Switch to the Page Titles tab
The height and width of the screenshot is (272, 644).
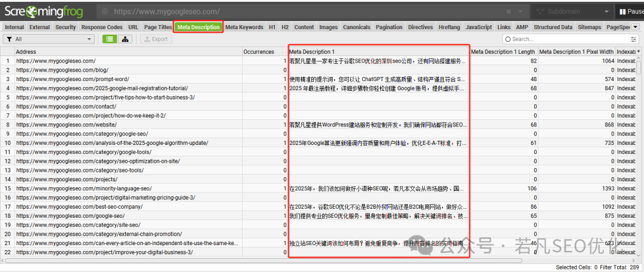pyautogui.click(x=157, y=27)
